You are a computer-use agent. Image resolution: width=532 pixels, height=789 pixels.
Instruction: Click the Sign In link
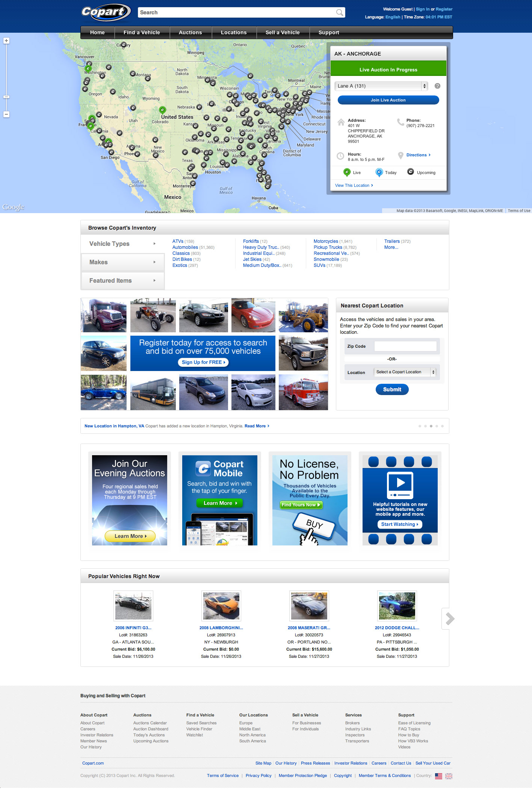(423, 9)
